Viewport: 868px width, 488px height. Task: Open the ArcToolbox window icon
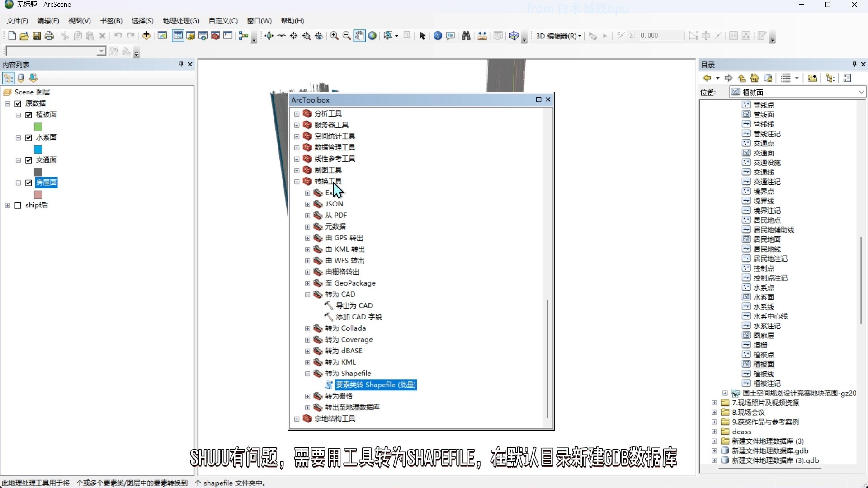point(215,36)
